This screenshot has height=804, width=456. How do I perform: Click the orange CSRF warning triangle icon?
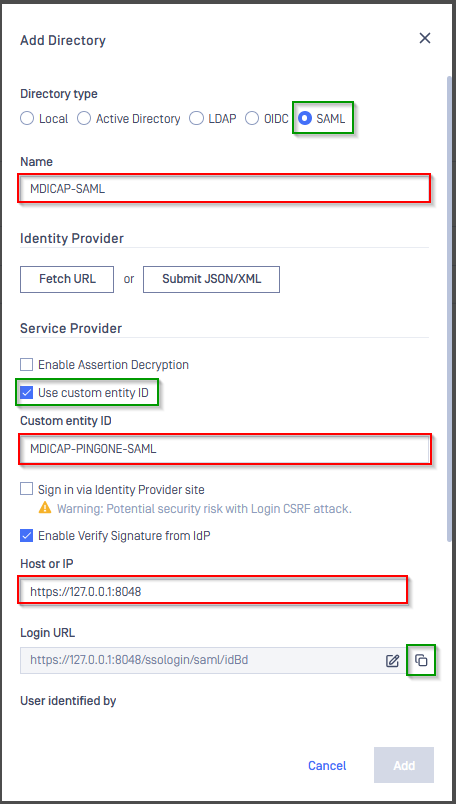click(45, 508)
